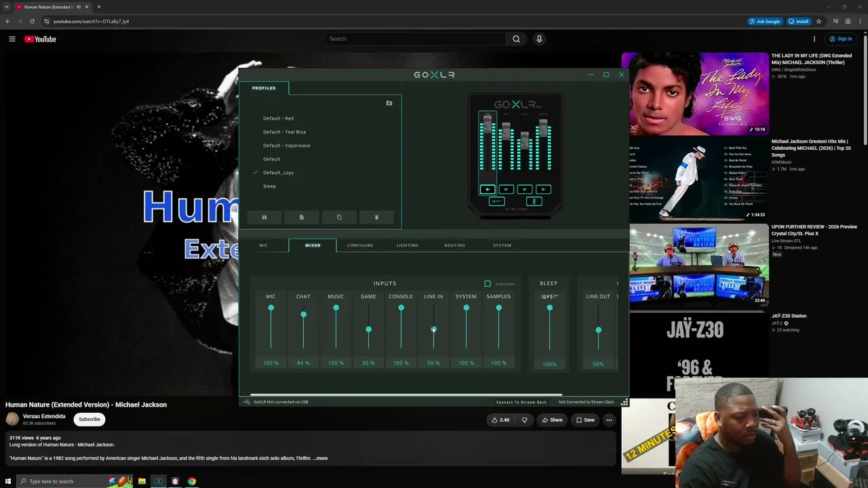Mute the second fader on the GoXLR device
The image size is (868, 488).
[506, 189]
